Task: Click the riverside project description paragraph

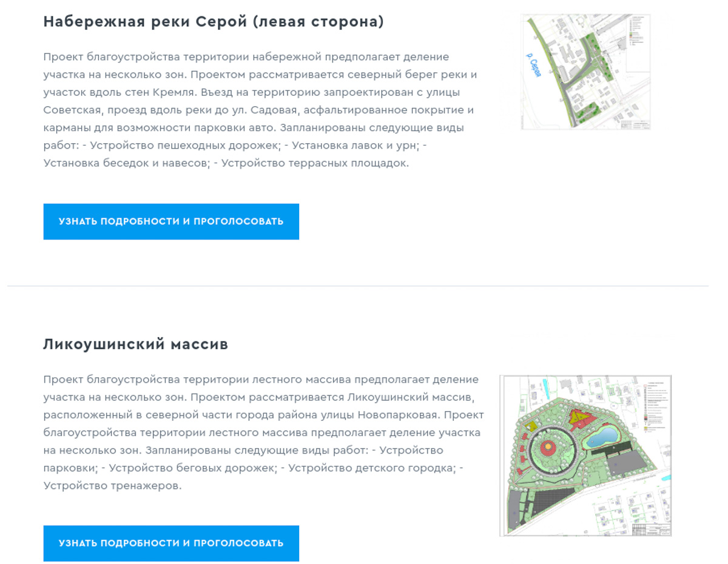Action: tap(255, 109)
